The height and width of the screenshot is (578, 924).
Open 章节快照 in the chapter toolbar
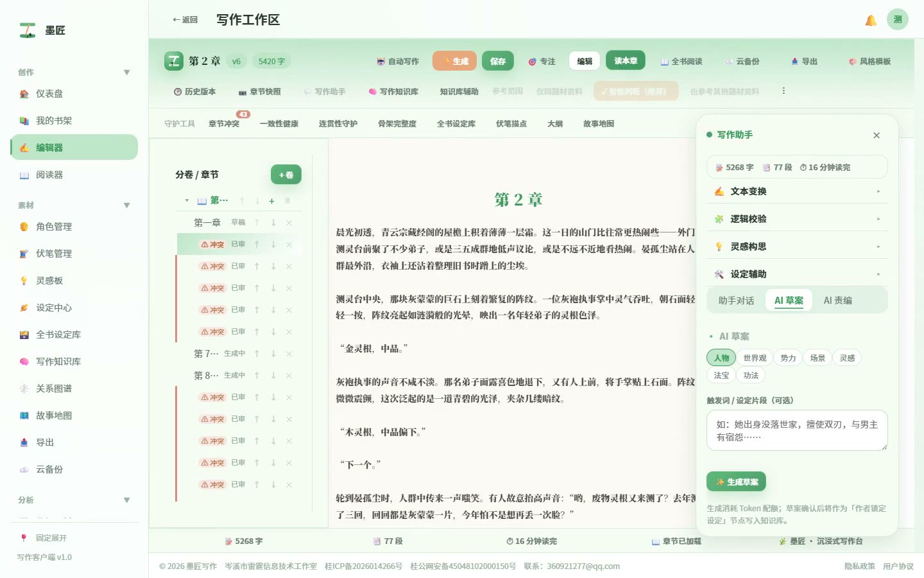260,92
